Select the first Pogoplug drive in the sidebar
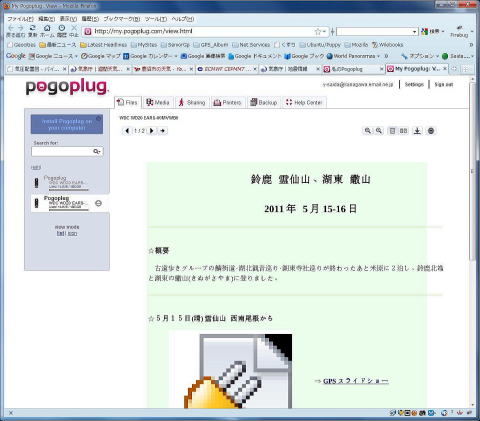 pyautogui.click(x=67, y=183)
